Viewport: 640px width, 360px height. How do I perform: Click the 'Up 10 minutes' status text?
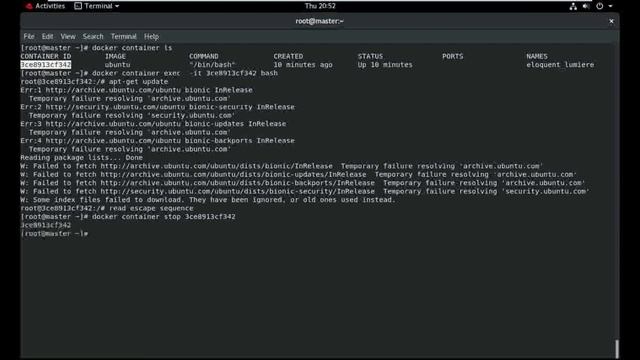coord(385,64)
